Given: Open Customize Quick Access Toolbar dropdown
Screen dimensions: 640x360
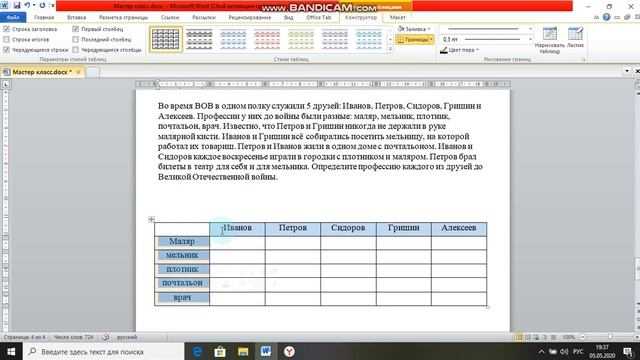Looking at the screenshot, I should point(53,5).
